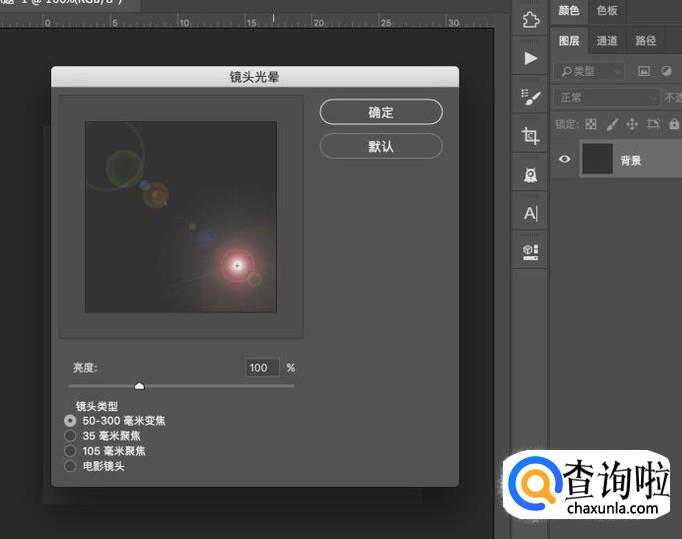Select the 35 毫米聚焦 lens type
This screenshot has height=539, width=682.
point(70,436)
